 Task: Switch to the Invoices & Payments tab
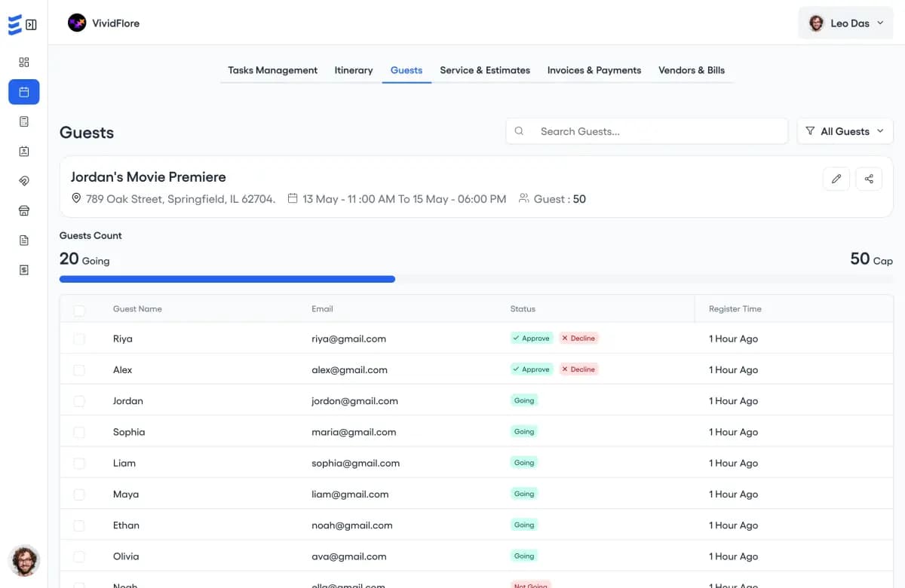(594, 70)
